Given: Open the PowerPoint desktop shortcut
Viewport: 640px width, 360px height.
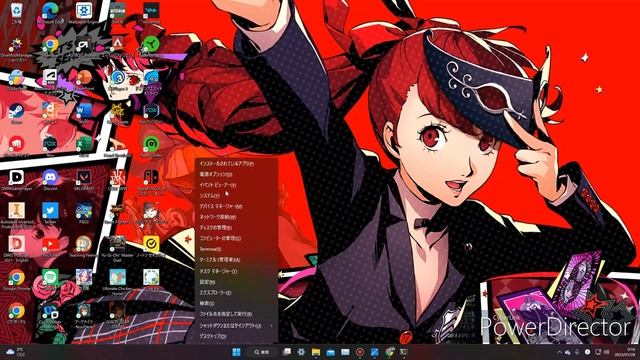Looking at the screenshot, I should [84, 79].
